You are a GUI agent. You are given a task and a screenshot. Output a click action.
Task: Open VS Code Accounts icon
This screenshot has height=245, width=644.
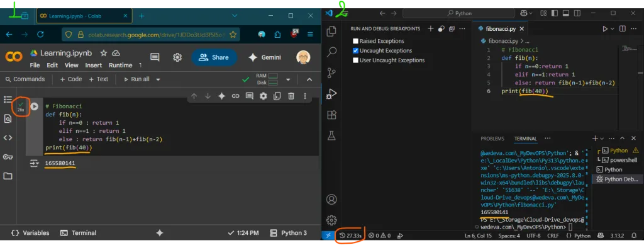pyautogui.click(x=331, y=200)
